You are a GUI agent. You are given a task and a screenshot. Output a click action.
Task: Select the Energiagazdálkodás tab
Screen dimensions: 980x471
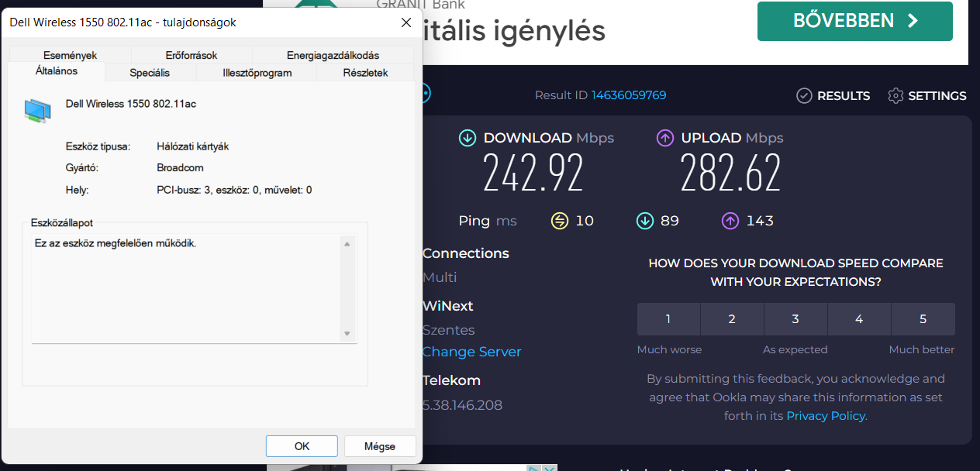point(333,55)
